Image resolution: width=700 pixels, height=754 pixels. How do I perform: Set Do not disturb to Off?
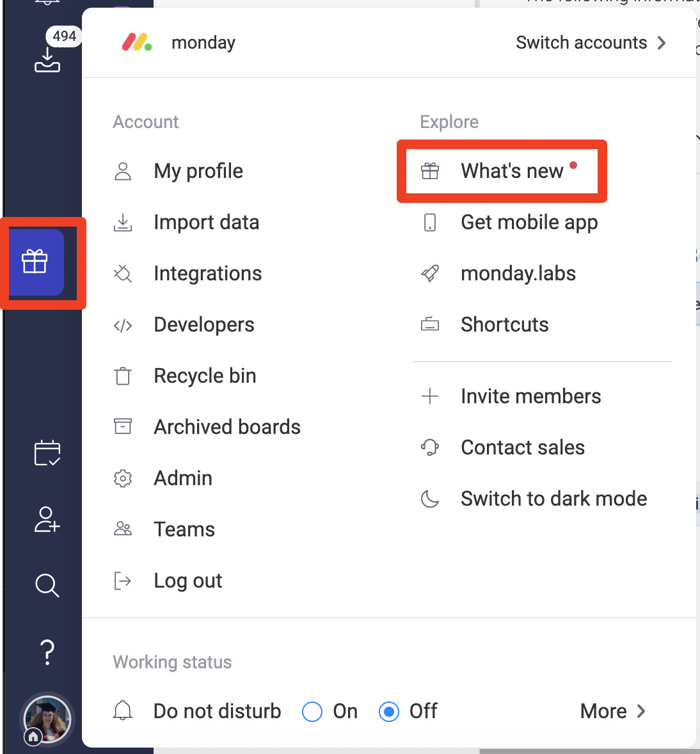pos(389,712)
